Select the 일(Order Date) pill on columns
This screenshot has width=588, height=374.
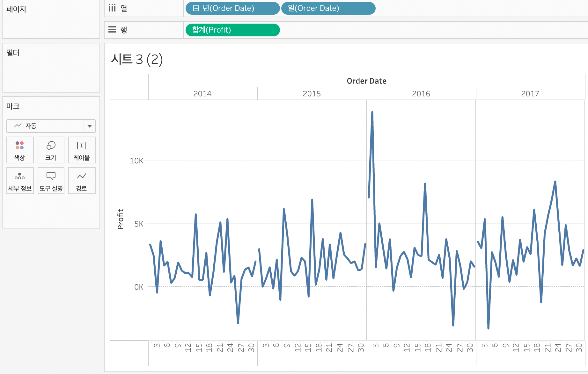328,8
